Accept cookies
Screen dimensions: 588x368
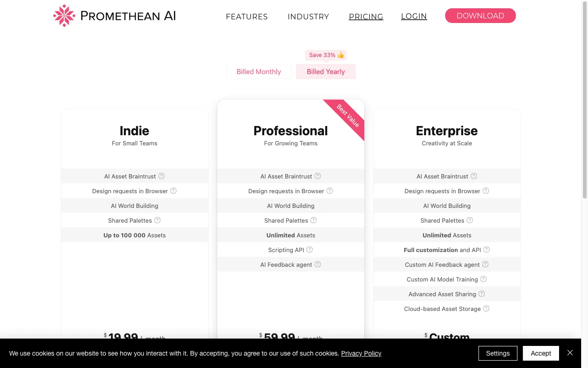pyautogui.click(x=541, y=353)
